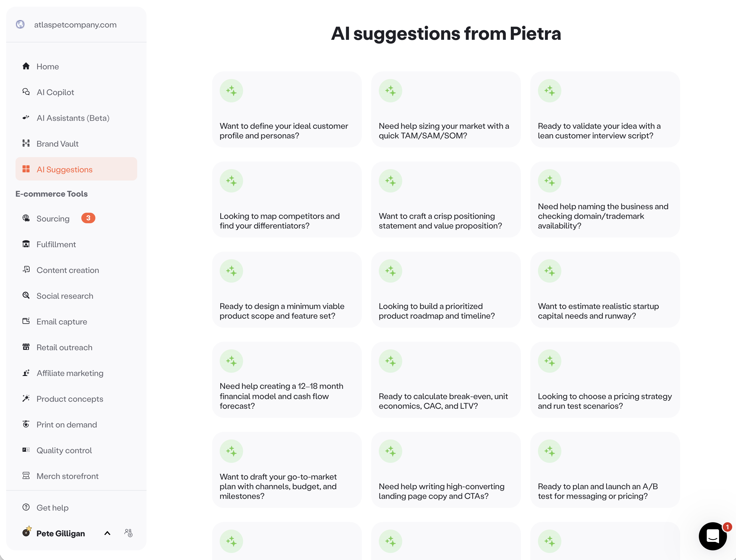Open the ideal customer profile suggestion card

click(x=287, y=110)
